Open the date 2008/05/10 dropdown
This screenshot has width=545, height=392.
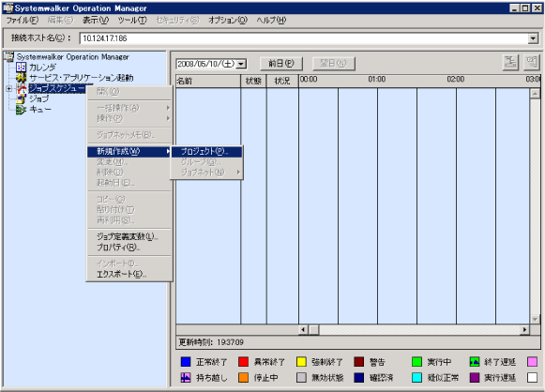(242, 64)
